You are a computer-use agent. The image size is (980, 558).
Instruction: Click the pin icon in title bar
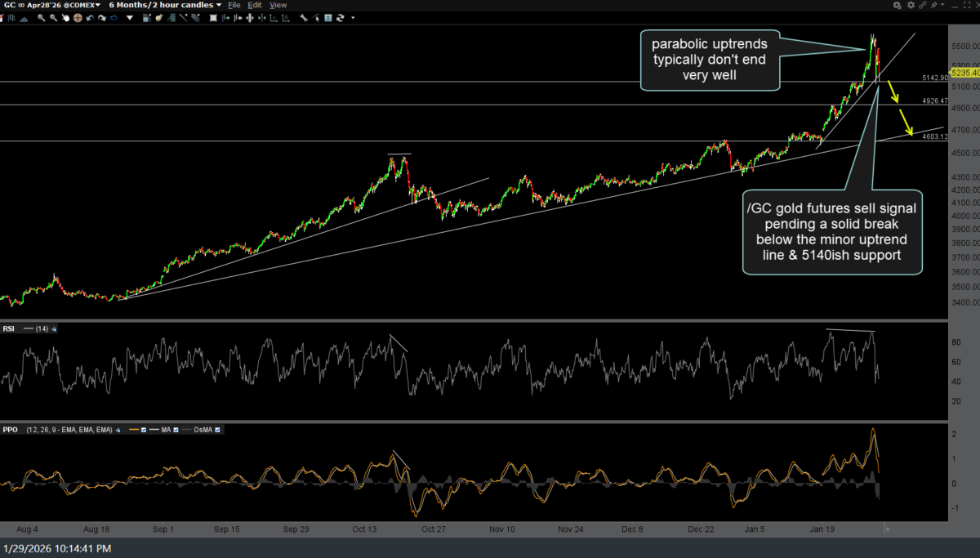click(x=933, y=5)
